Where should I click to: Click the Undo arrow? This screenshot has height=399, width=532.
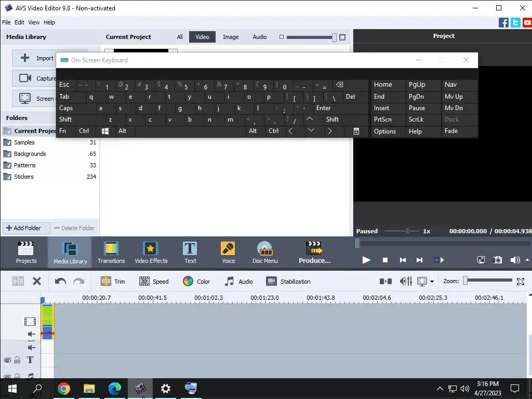click(x=60, y=281)
